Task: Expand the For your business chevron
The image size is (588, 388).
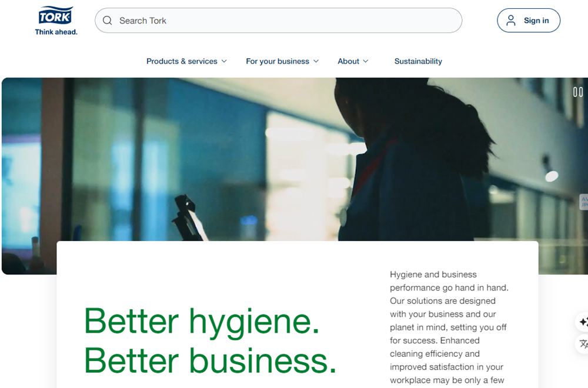Action: click(316, 61)
